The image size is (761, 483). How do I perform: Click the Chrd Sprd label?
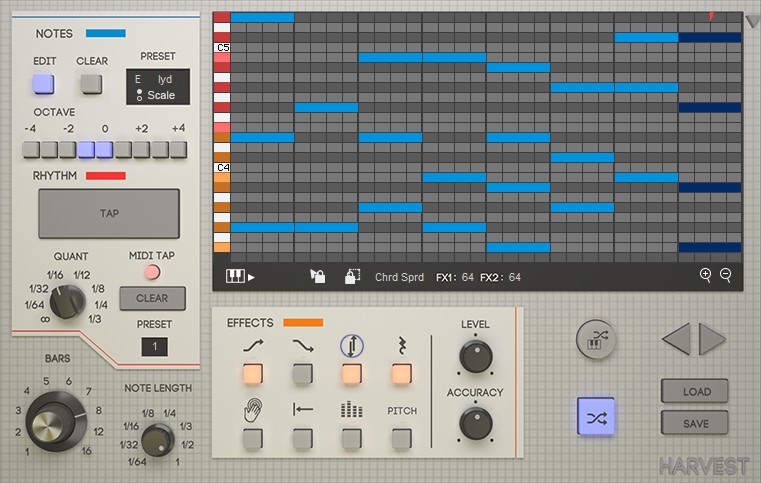pyautogui.click(x=399, y=277)
